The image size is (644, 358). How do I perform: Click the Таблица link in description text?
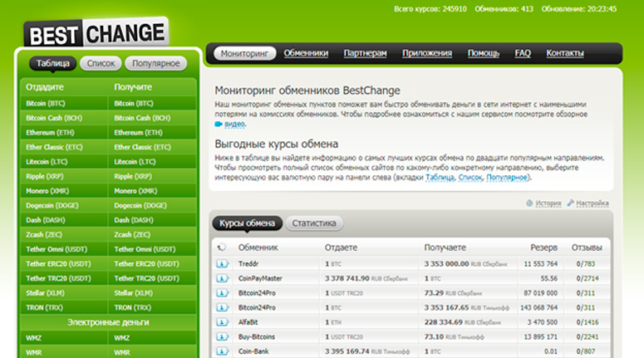tap(440, 178)
